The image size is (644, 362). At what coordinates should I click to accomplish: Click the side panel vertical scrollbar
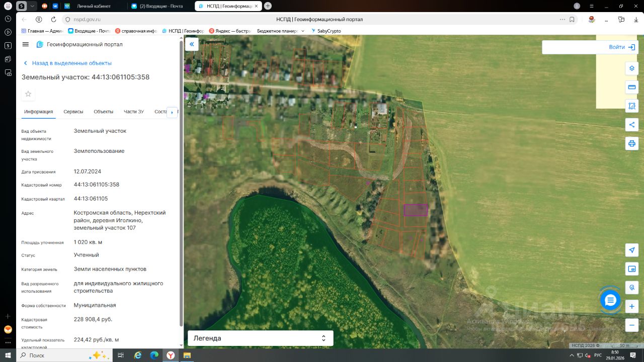(x=181, y=184)
